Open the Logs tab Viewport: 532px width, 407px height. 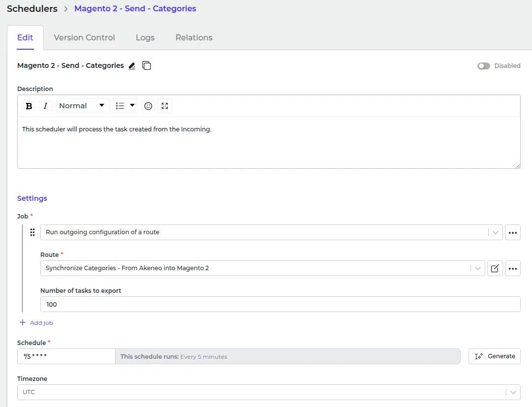145,38
